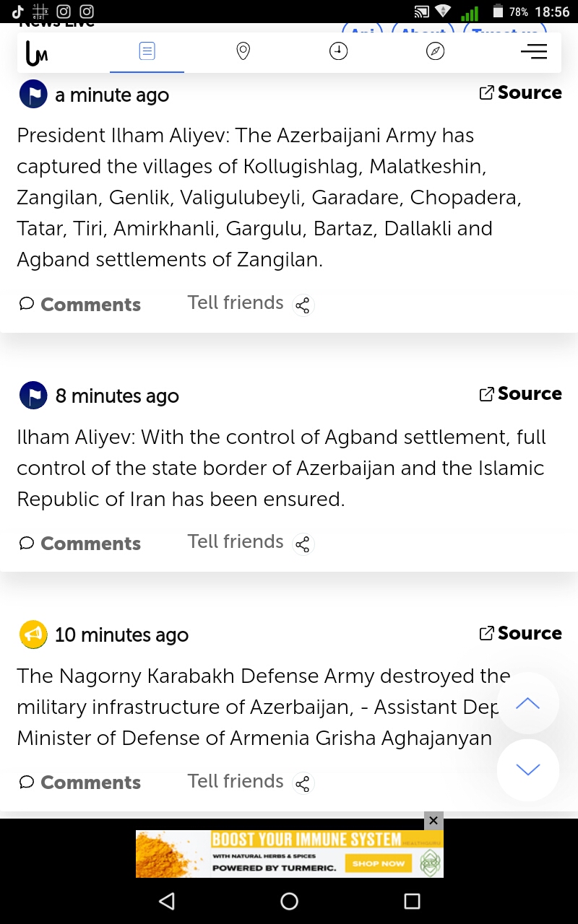Open Comments on the Zangilan villages post

(x=80, y=305)
